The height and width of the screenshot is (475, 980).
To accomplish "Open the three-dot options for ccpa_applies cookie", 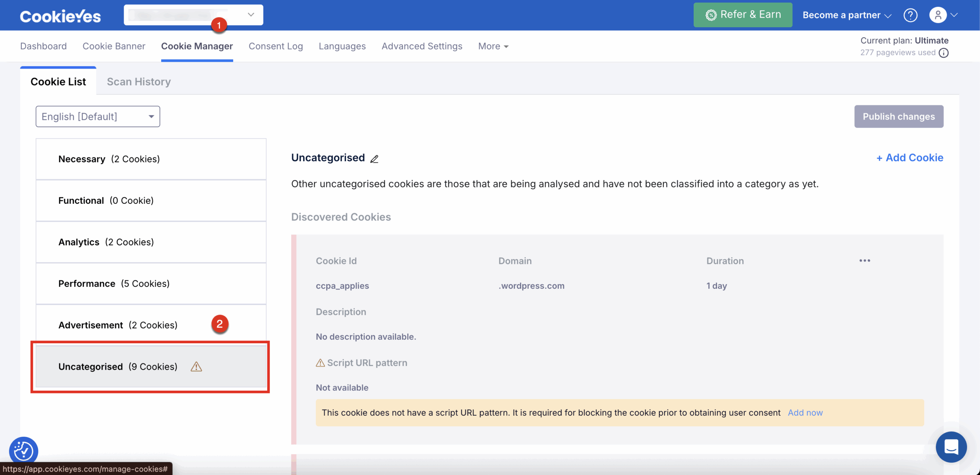I will point(864,261).
